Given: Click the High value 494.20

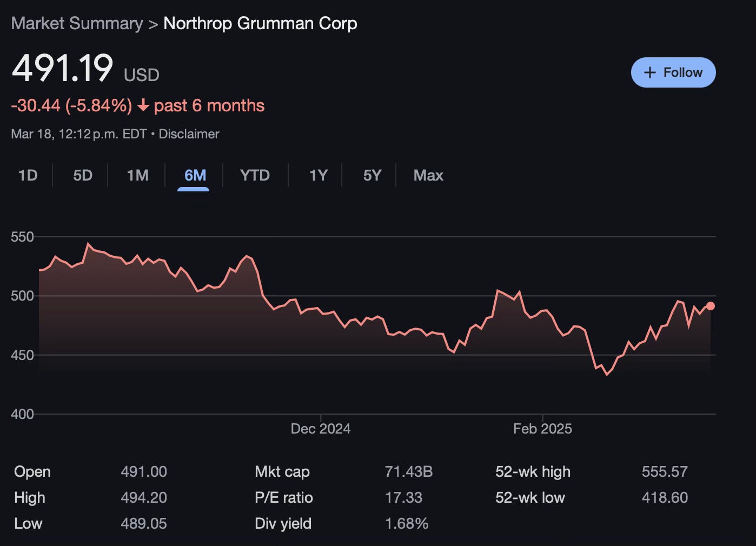Looking at the screenshot, I should (x=144, y=497).
